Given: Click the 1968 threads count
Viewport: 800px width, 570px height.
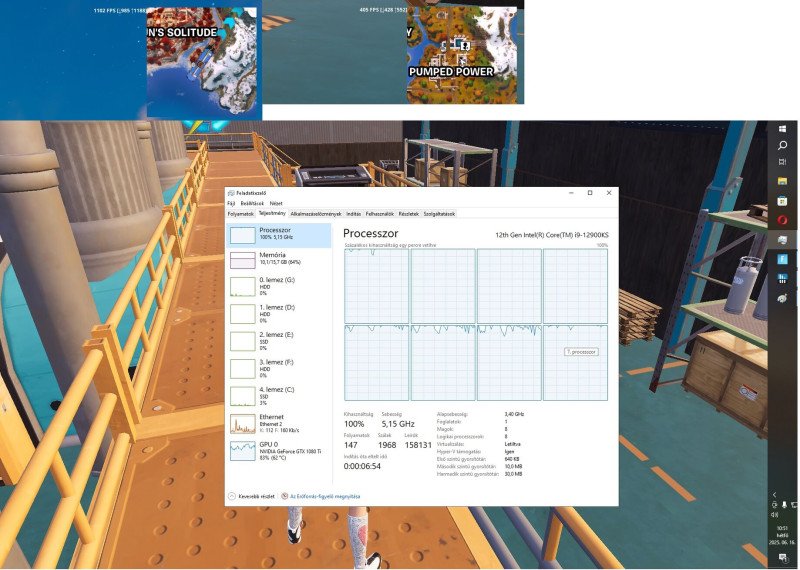Looking at the screenshot, I should click(x=387, y=445).
